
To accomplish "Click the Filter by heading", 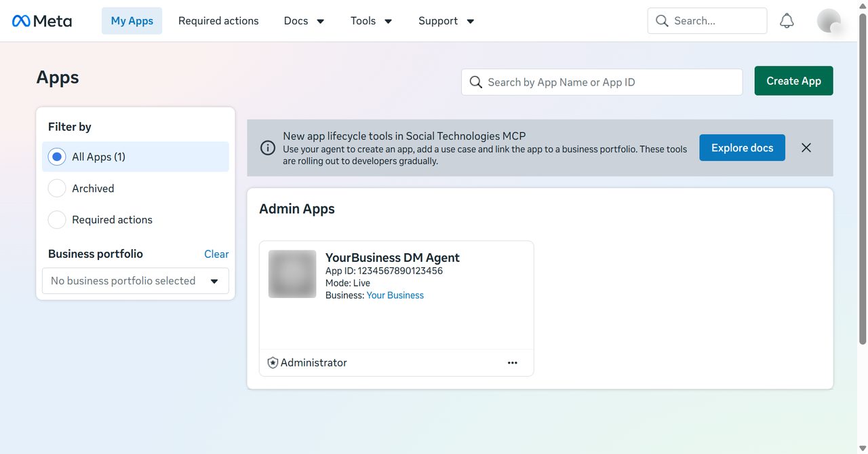I will click(x=70, y=127).
